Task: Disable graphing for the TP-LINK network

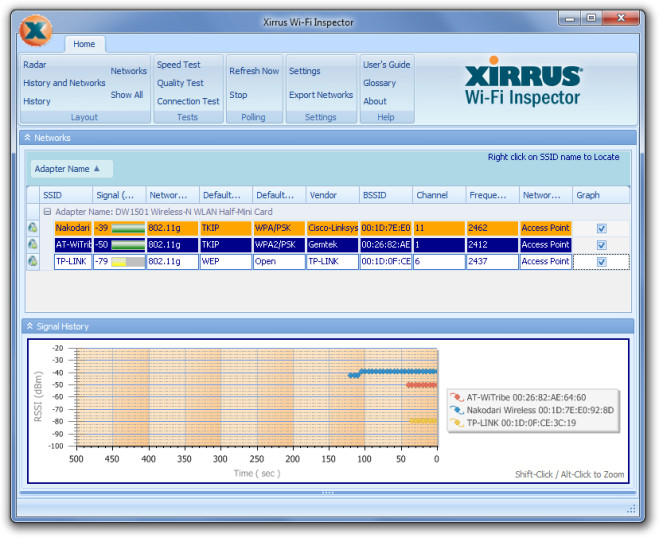Action: 601,262
